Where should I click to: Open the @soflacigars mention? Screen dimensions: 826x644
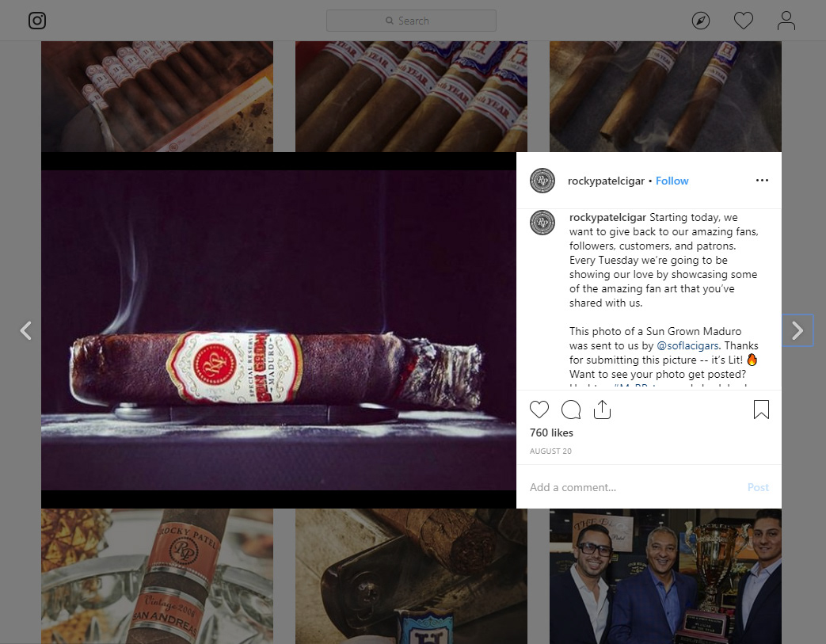[687, 345]
